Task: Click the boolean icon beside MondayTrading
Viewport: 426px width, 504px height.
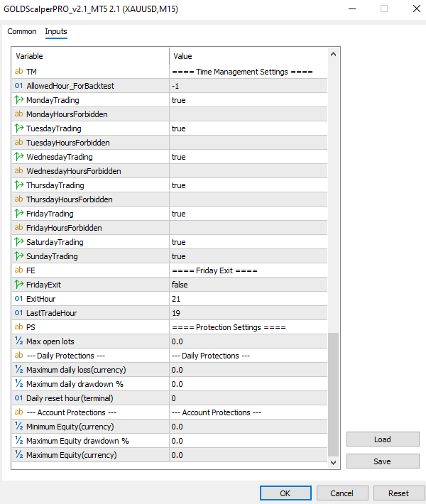Action: point(18,100)
